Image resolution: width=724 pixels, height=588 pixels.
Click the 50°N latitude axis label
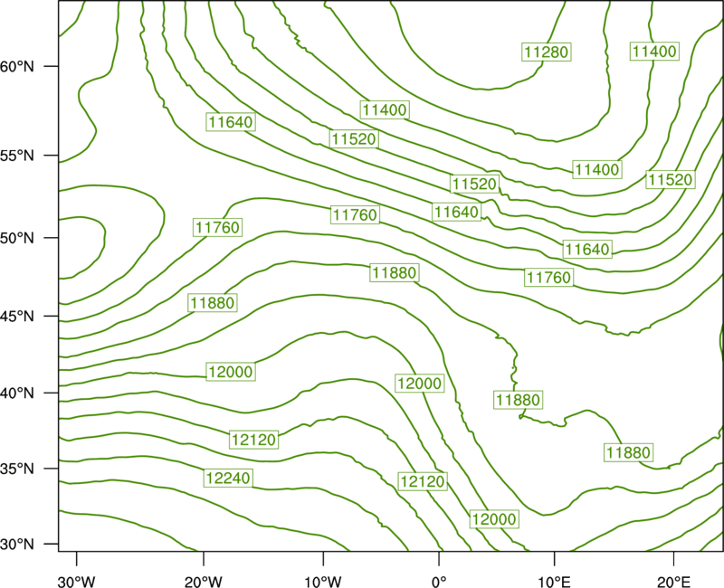(x=17, y=238)
